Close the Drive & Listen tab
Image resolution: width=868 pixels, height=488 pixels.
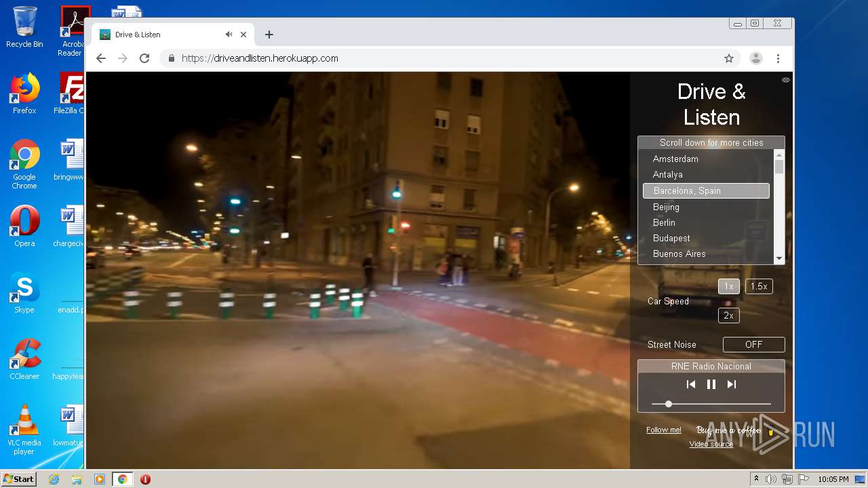tap(243, 35)
